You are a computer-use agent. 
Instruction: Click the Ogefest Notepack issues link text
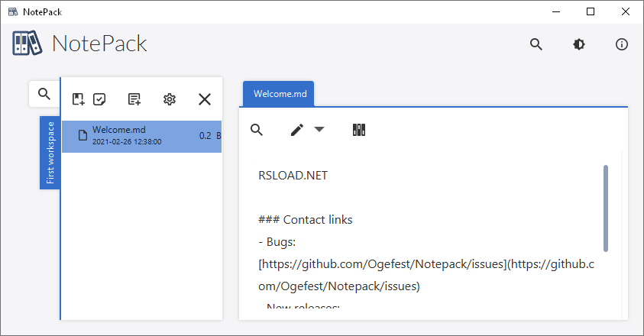(x=382, y=264)
